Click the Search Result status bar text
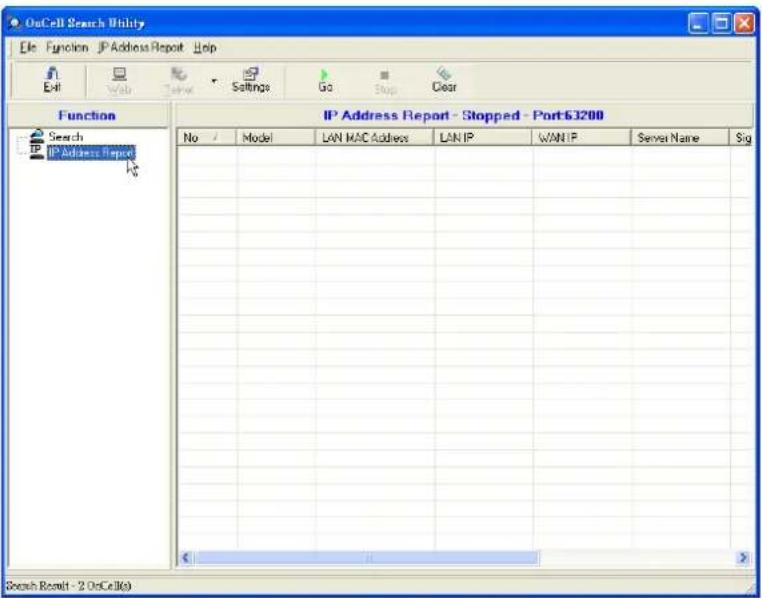762x598 pixels. (x=69, y=586)
